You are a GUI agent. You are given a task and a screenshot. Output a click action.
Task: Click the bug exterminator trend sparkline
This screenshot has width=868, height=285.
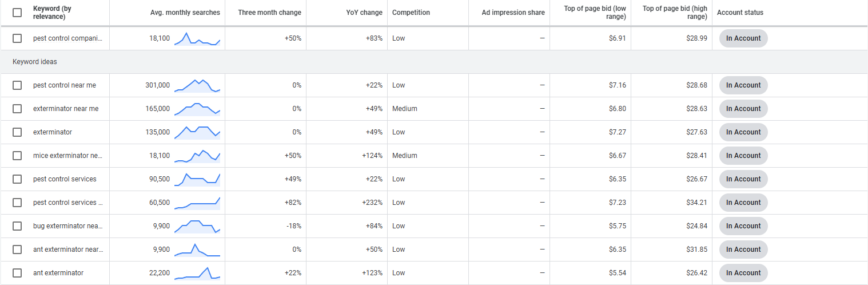tap(197, 226)
